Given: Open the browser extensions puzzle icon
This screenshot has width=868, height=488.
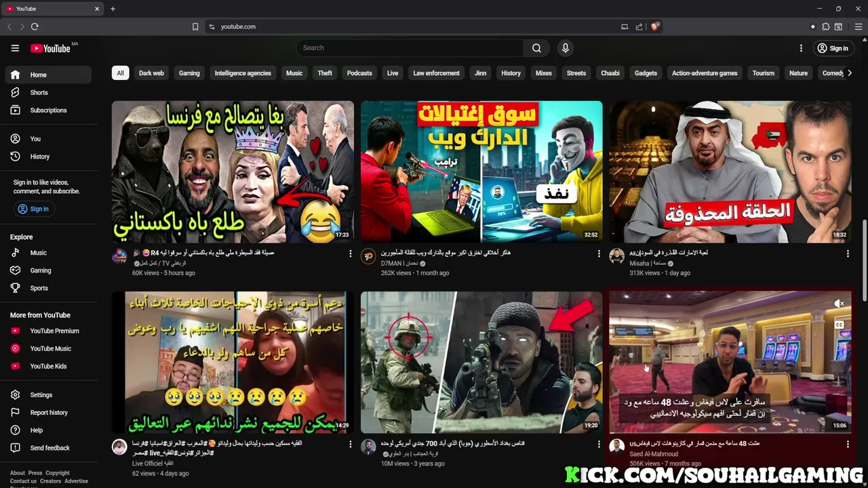Looking at the screenshot, I should point(825,26).
